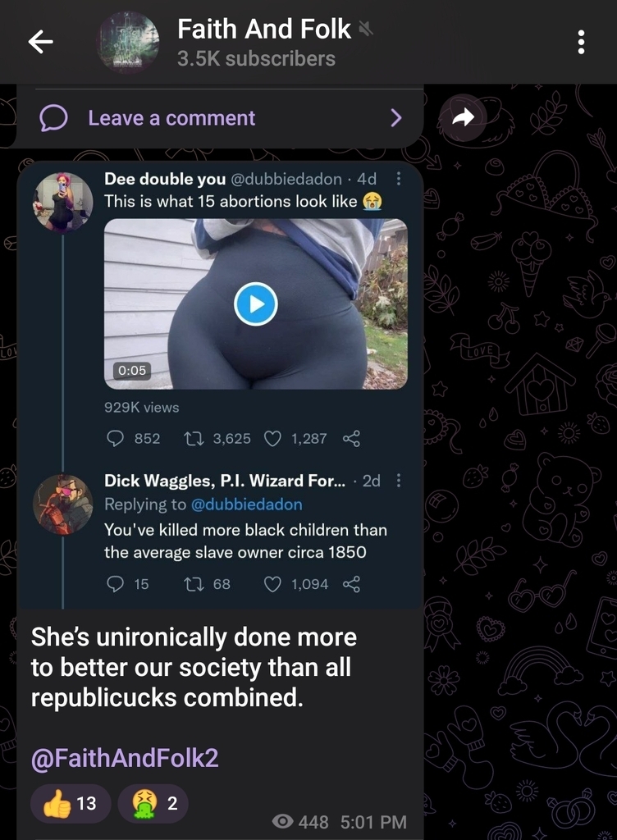Leave a comment on the post
Viewport: 617px width, 840px height.
[x=220, y=118]
